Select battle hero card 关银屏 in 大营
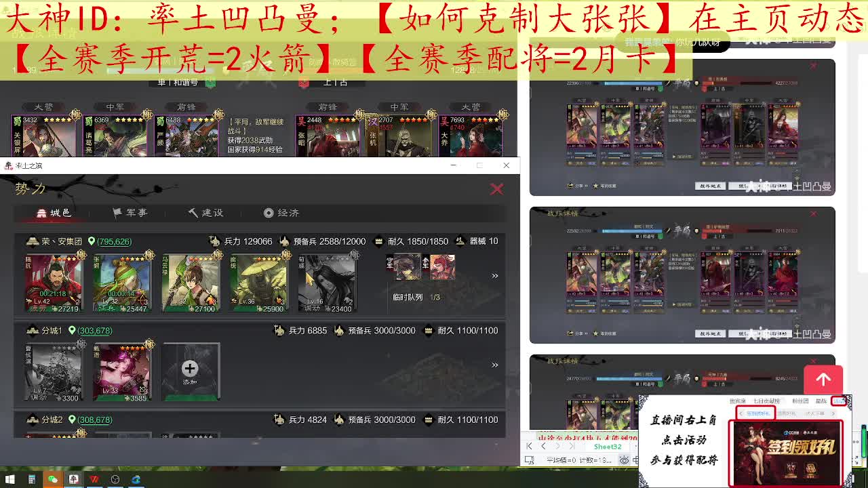The height and width of the screenshot is (488, 868). pyautogui.click(x=43, y=135)
